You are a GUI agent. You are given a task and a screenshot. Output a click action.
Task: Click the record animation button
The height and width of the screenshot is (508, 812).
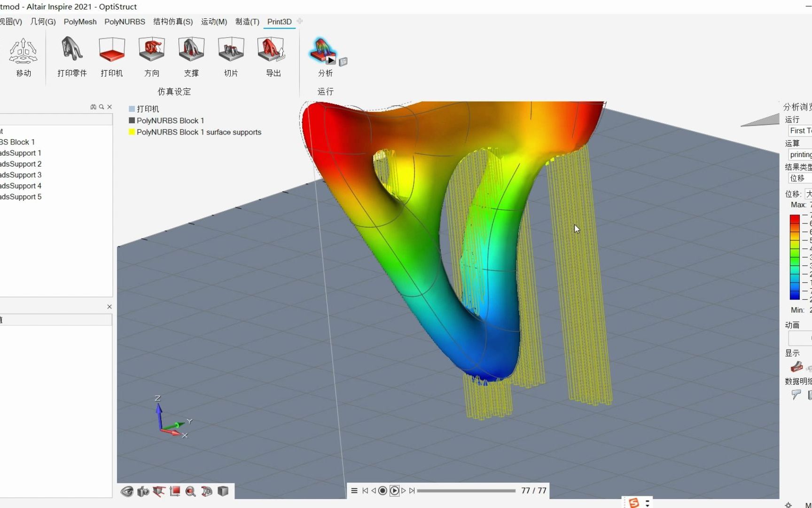coord(383,491)
